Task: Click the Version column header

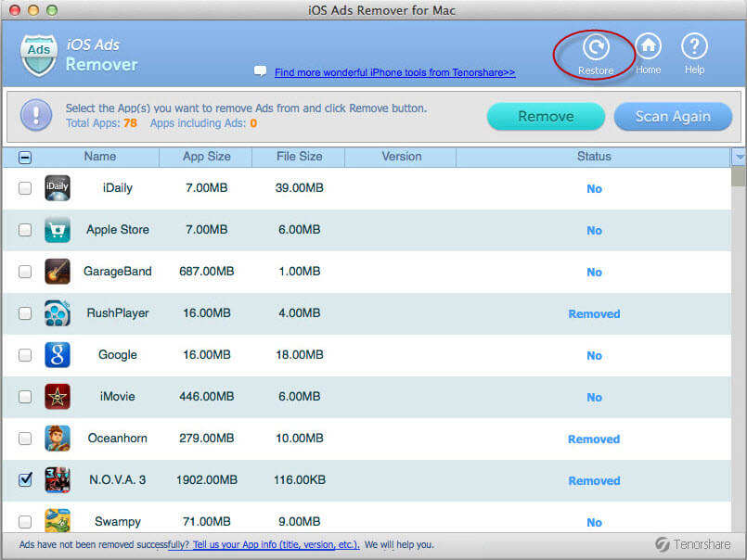Action: (x=401, y=157)
